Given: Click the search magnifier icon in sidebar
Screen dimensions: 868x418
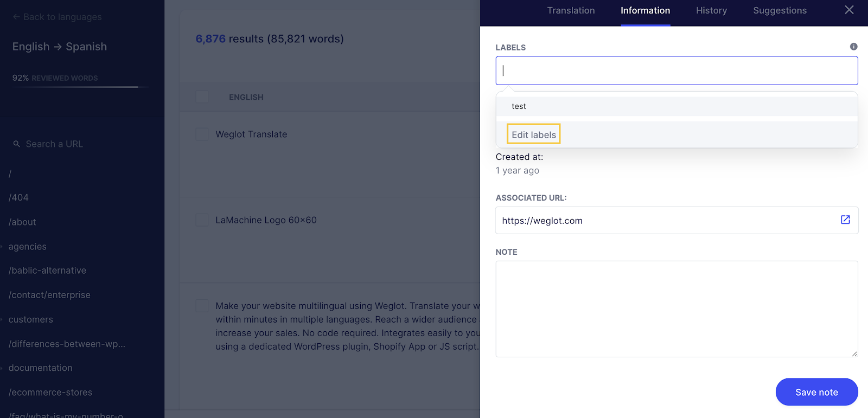Looking at the screenshot, I should [x=17, y=144].
